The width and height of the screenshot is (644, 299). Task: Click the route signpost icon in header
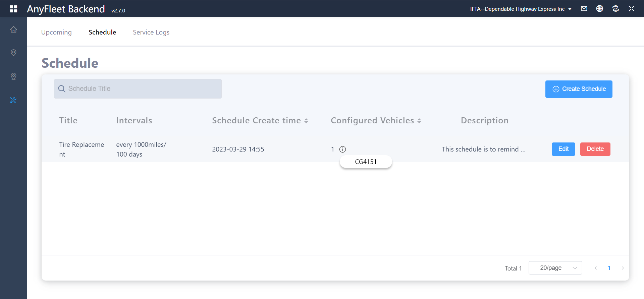(615, 9)
